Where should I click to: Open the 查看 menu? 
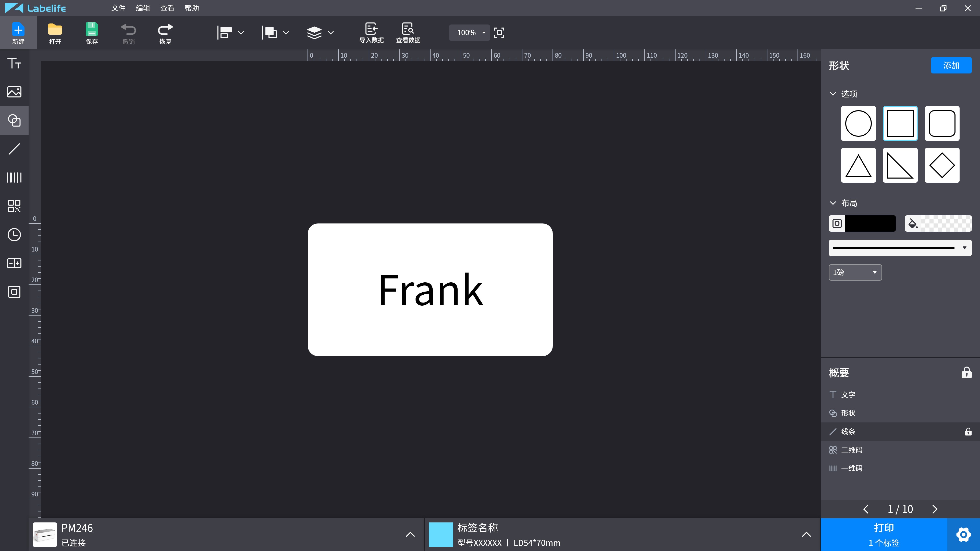pos(167,8)
